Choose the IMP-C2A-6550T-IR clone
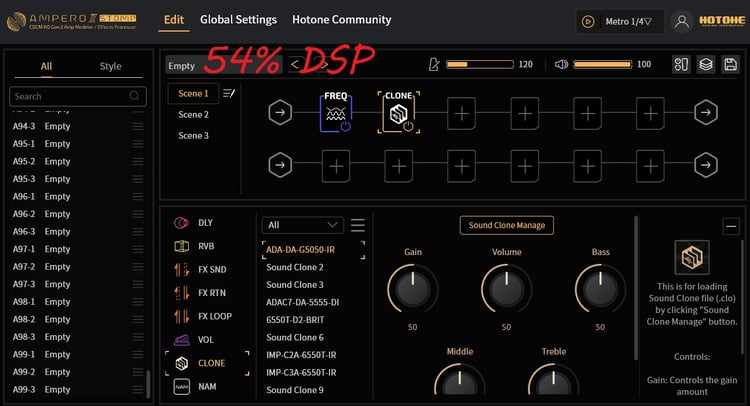750x406 pixels. [301, 355]
